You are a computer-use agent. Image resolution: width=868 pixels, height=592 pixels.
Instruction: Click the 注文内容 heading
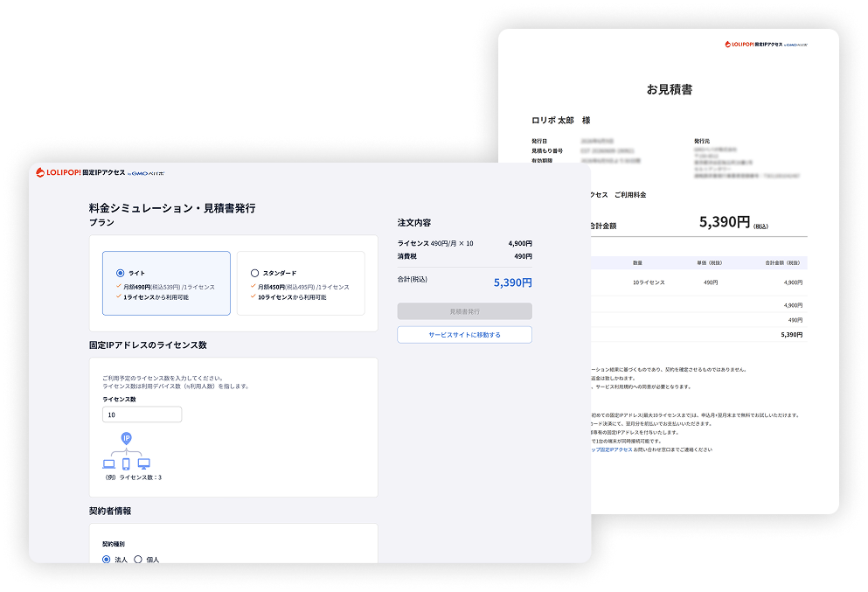coord(414,223)
